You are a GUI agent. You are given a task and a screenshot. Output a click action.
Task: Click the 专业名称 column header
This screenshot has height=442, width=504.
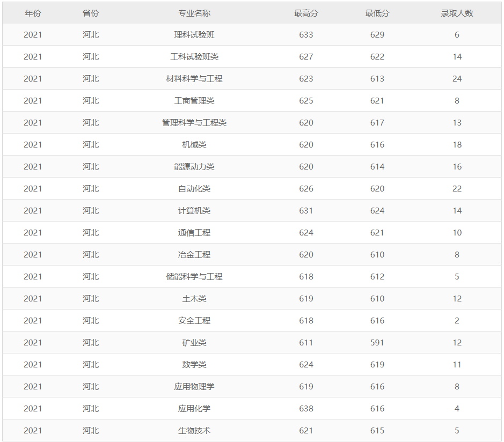point(194,13)
